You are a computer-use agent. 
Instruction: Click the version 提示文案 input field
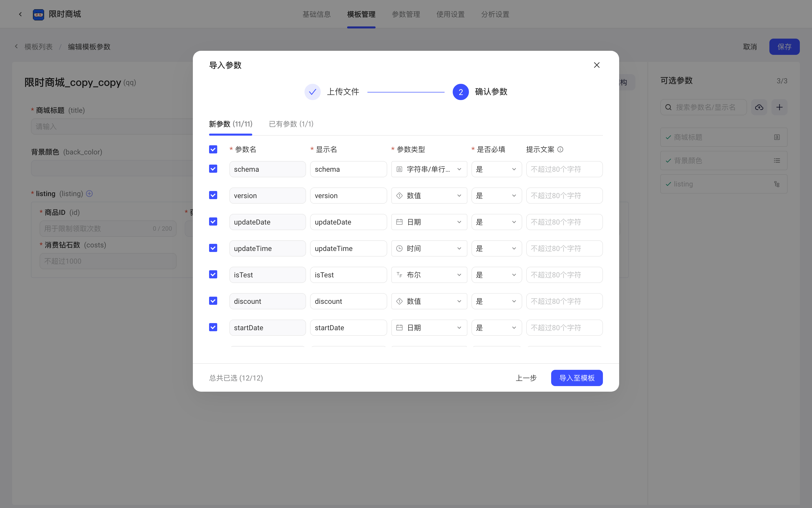(x=564, y=196)
